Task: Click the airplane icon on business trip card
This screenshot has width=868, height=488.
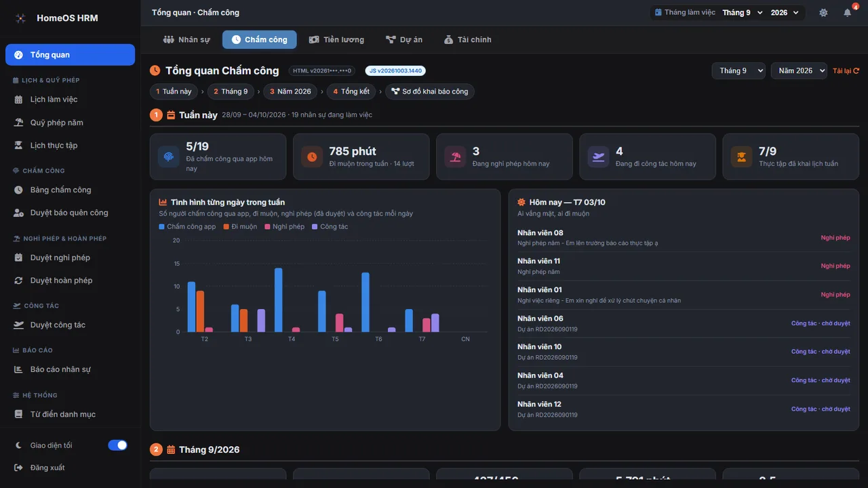Action: pyautogui.click(x=598, y=157)
